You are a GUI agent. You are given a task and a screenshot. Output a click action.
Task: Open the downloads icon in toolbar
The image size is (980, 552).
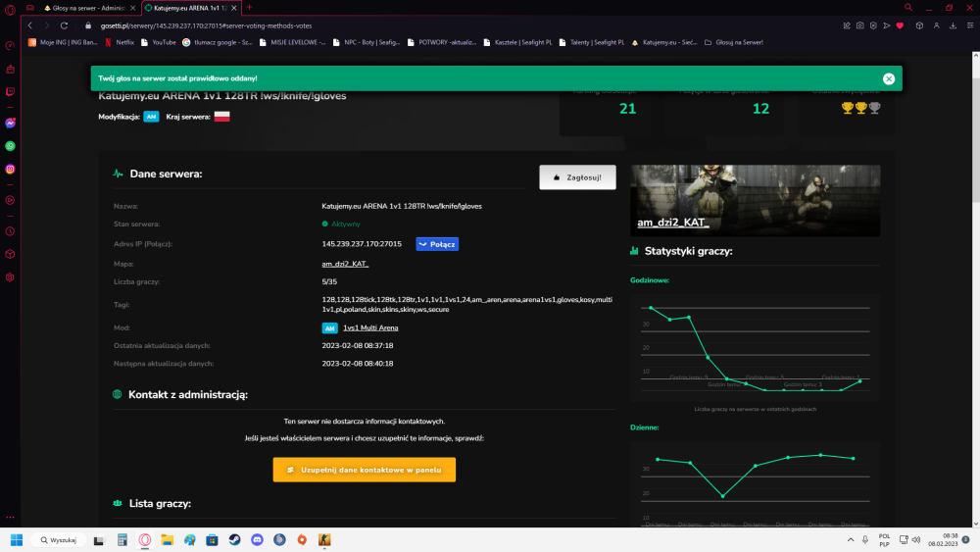[954, 25]
